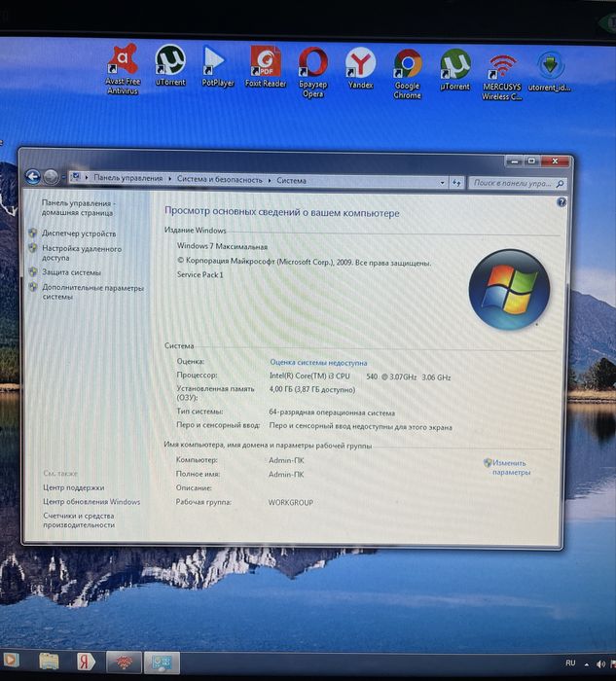This screenshot has width=616, height=681.
Task: Select the Панель управления breadcrumb
Action: [128, 178]
